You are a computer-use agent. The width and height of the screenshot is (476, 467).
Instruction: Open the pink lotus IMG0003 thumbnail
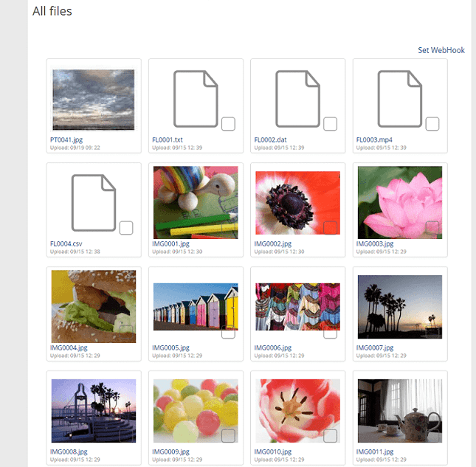point(399,202)
